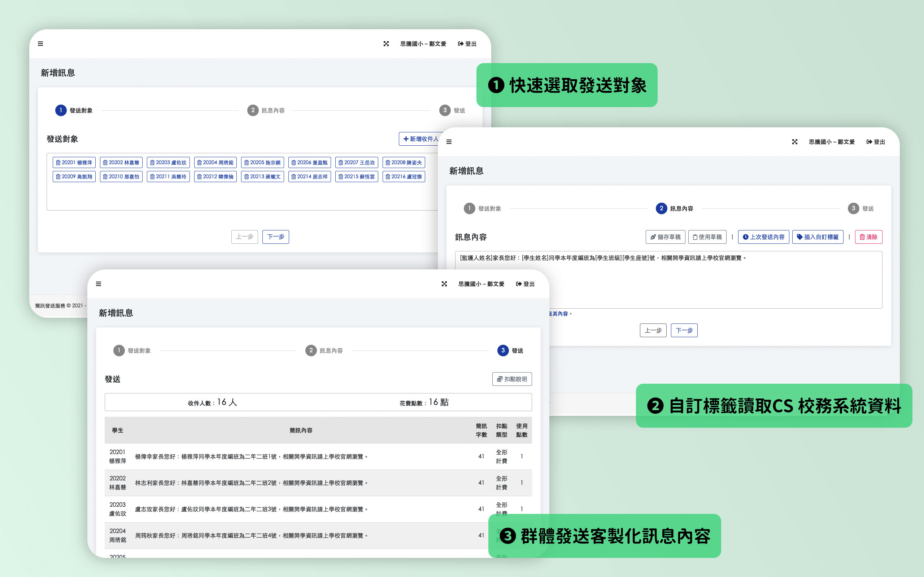
Task: Remove recipient 20216 盧冠傑 with its trash icon
Action: coord(388,177)
